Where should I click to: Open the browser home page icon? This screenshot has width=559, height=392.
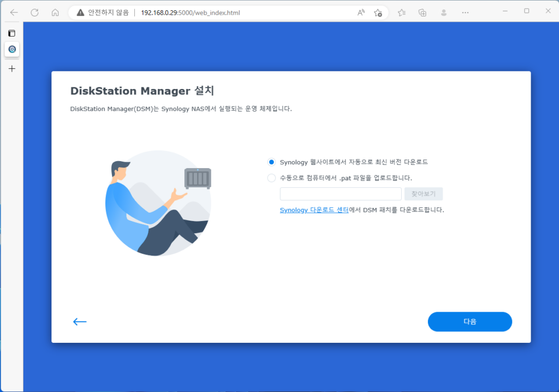click(x=55, y=13)
